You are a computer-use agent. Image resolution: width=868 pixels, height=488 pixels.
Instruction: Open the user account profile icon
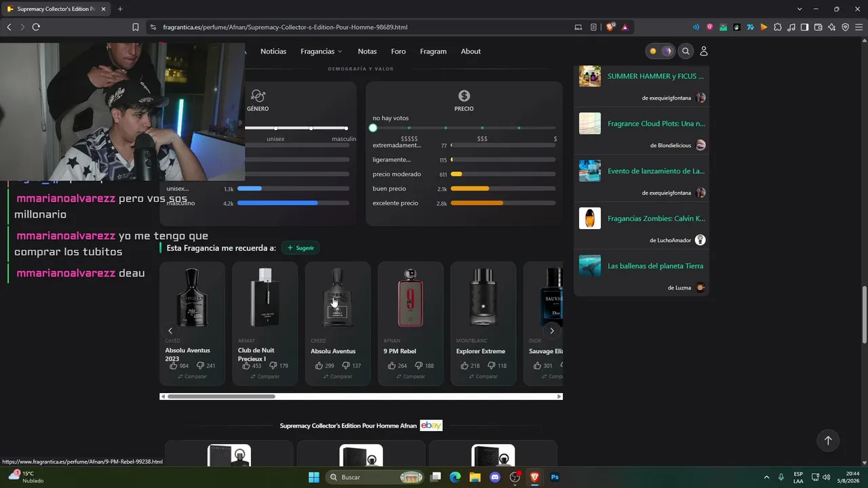(703, 51)
